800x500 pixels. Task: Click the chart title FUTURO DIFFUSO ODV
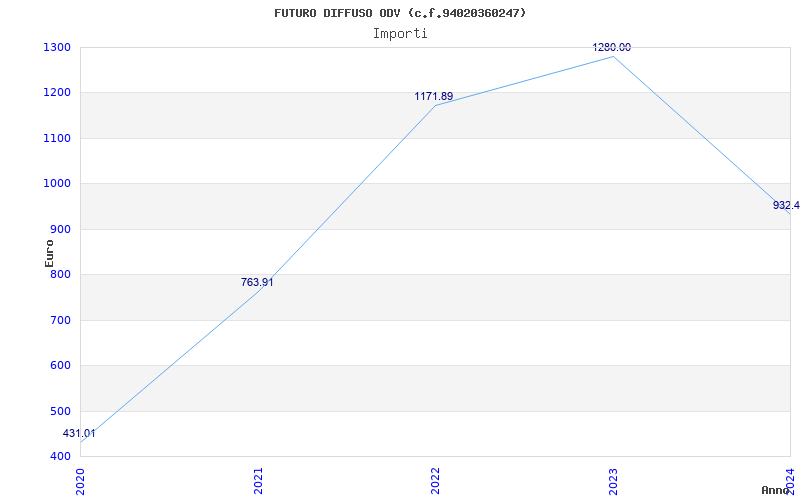(400, 13)
